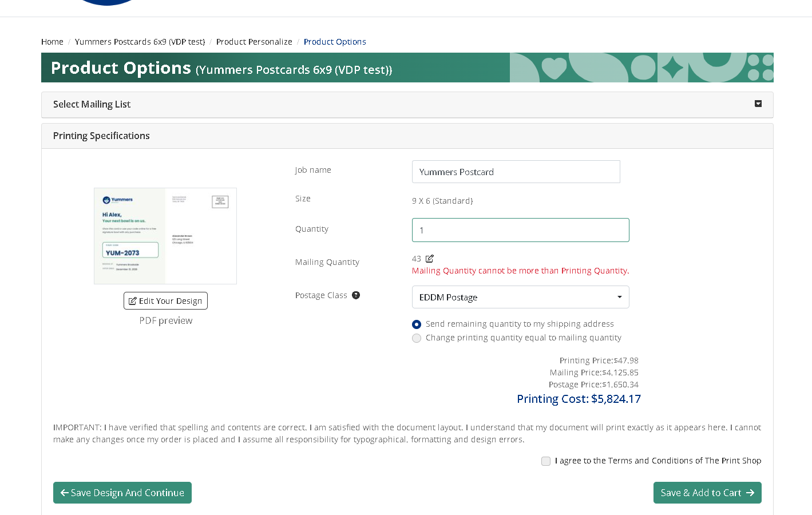Expand the Select Mailing List section arrow
Screen dimensions: 812x515
click(758, 104)
